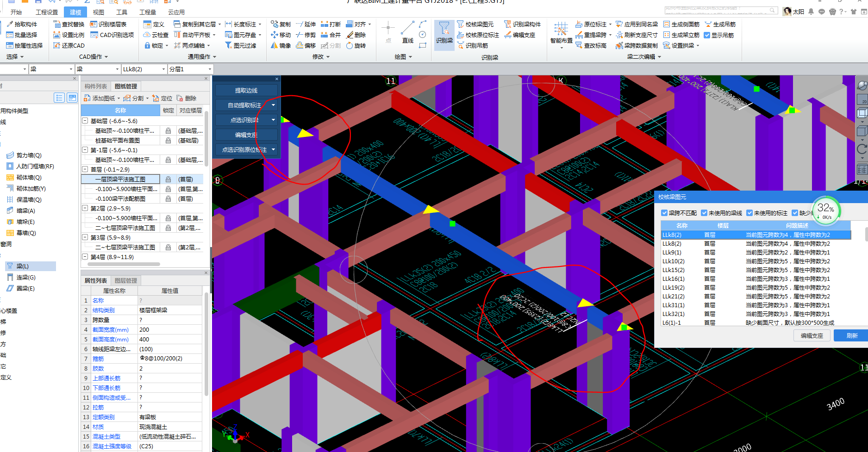Switch component list to list view icon
Viewport: 868px width, 452px height.
(x=59, y=97)
